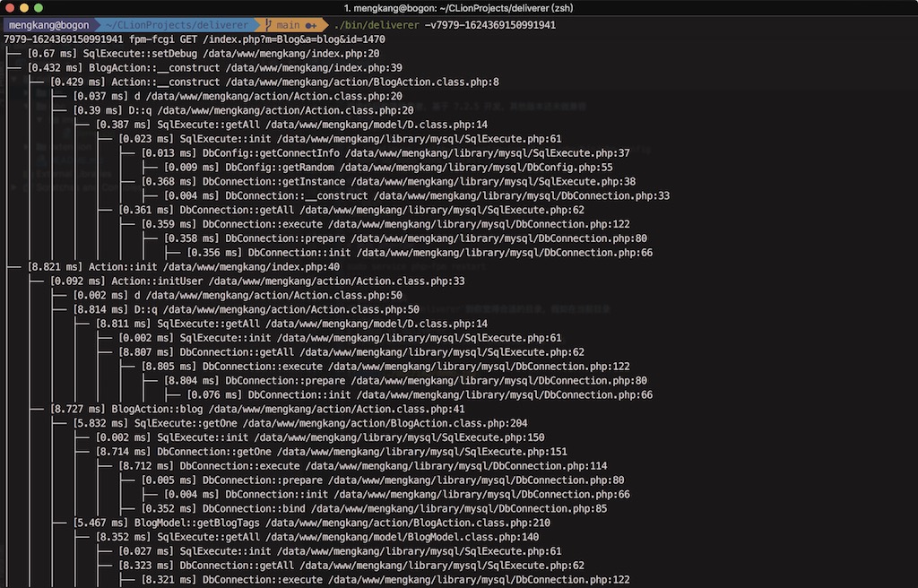The image size is (918, 588).
Task: Click the main branch prompt segment
Action: coord(288,25)
